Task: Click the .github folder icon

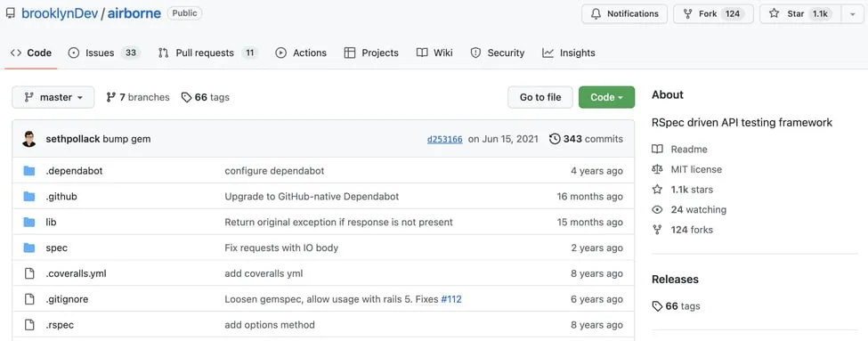Action: (29, 196)
